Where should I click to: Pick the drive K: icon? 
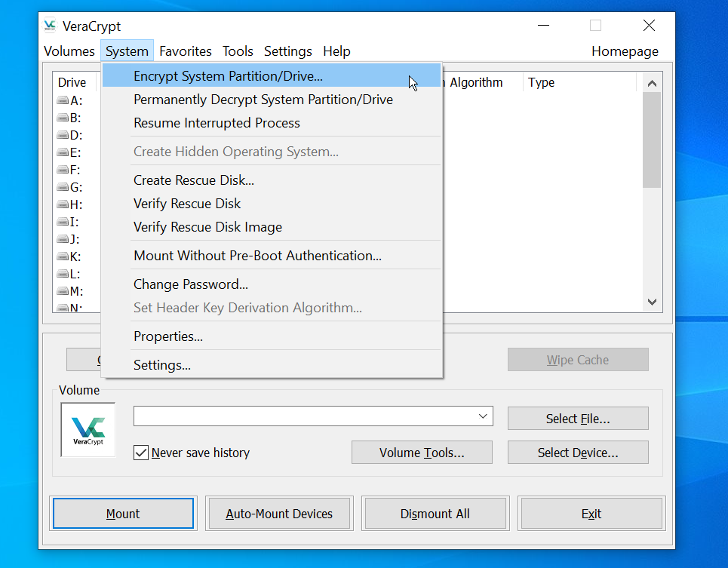pos(63,256)
